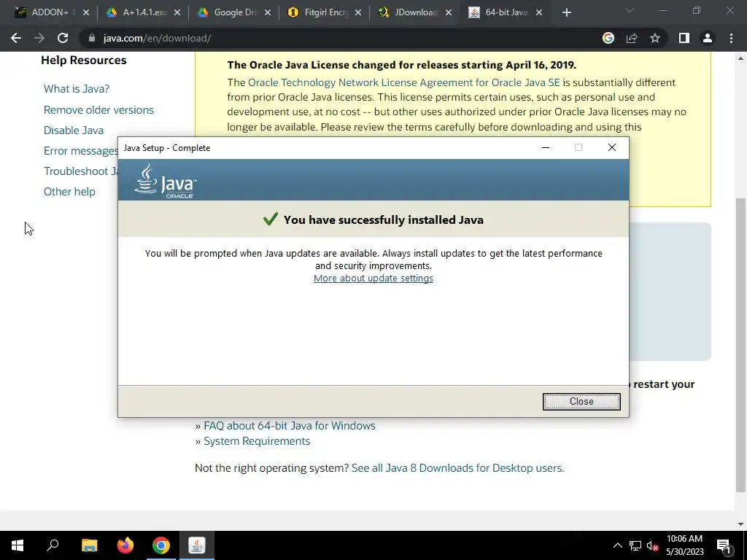Open System Requirements link
This screenshot has width=747, height=560.
pos(257,441)
